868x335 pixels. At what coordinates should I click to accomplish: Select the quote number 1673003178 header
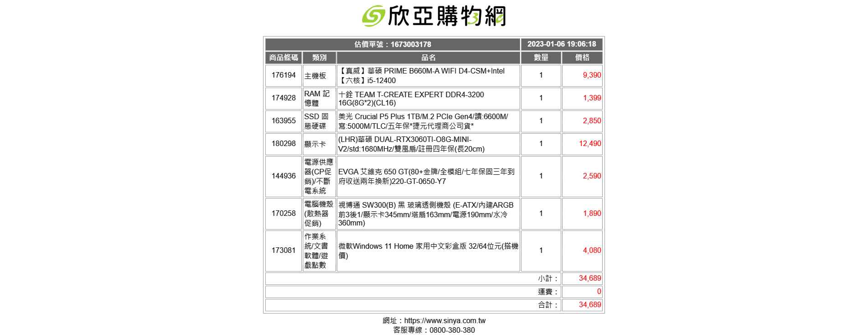393,44
